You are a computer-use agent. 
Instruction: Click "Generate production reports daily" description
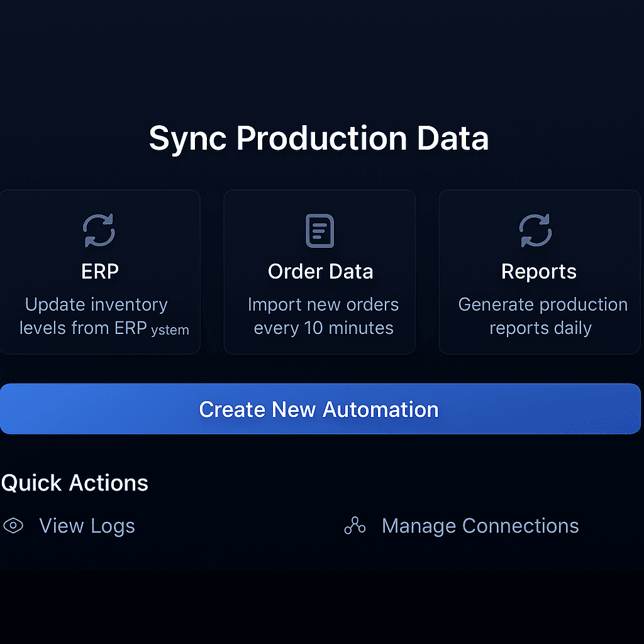[542, 316]
